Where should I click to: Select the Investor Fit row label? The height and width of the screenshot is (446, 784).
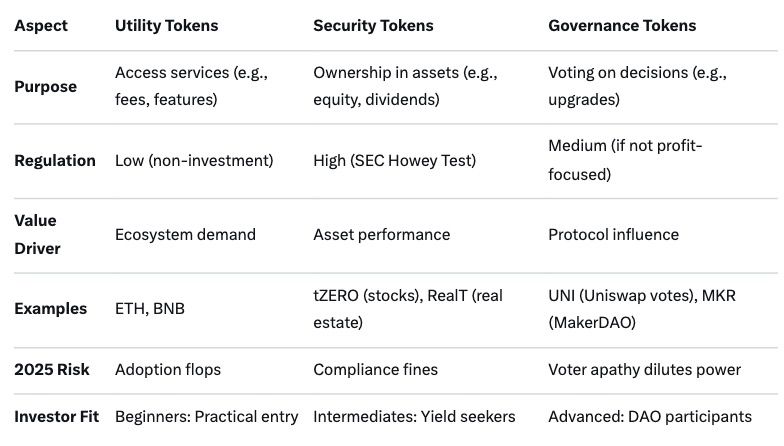57,416
